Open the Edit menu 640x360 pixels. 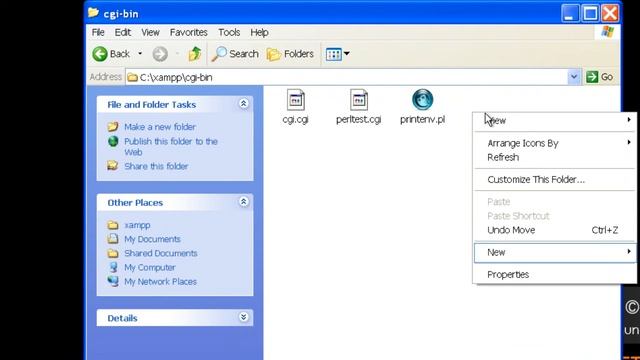(x=122, y=32)
